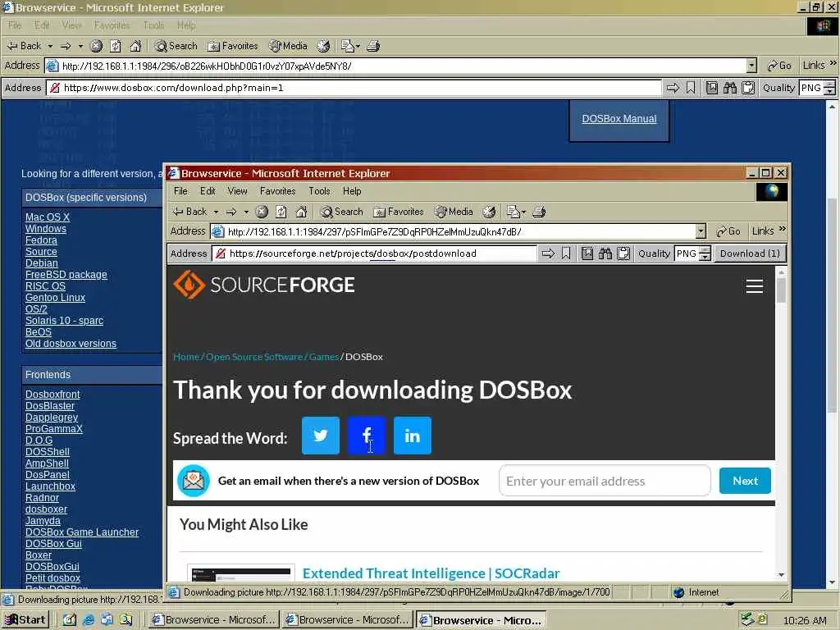The height and width of the screenshot is (630, 840).
Task: Click the Home icon in front window toolbar
Action: coord(301,212)
